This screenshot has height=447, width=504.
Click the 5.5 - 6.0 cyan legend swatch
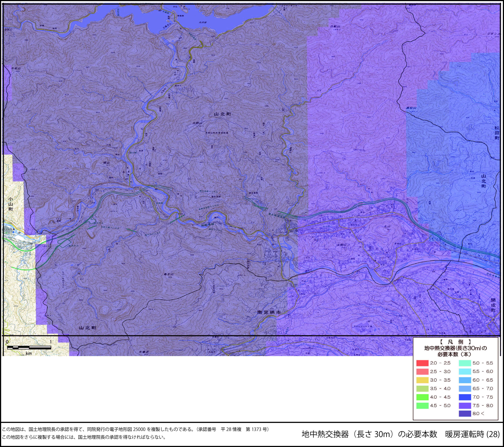465,371
